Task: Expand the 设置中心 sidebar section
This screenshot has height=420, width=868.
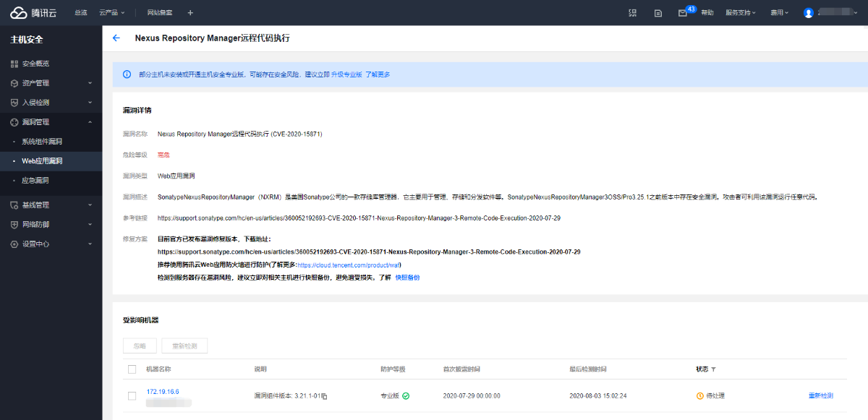Action: [x=90, y=244]
